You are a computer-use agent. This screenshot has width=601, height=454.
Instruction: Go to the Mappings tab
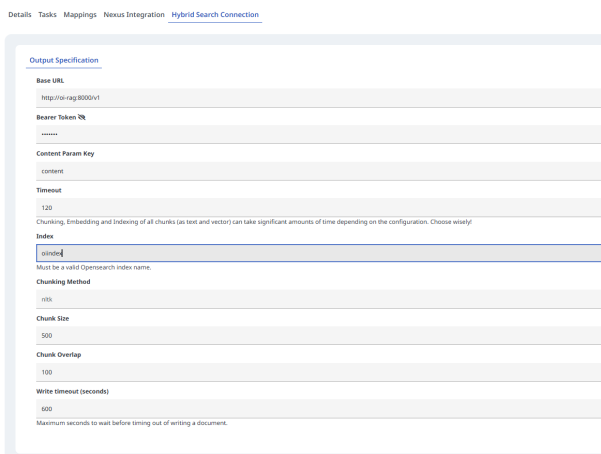pos(80,15)
